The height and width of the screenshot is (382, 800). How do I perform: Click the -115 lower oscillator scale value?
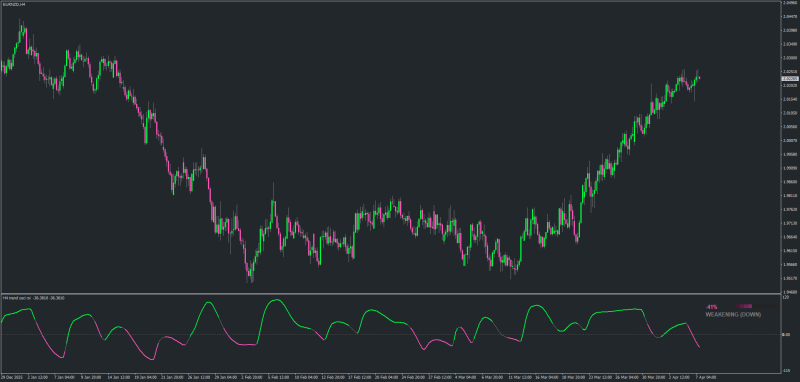[785, 370]
